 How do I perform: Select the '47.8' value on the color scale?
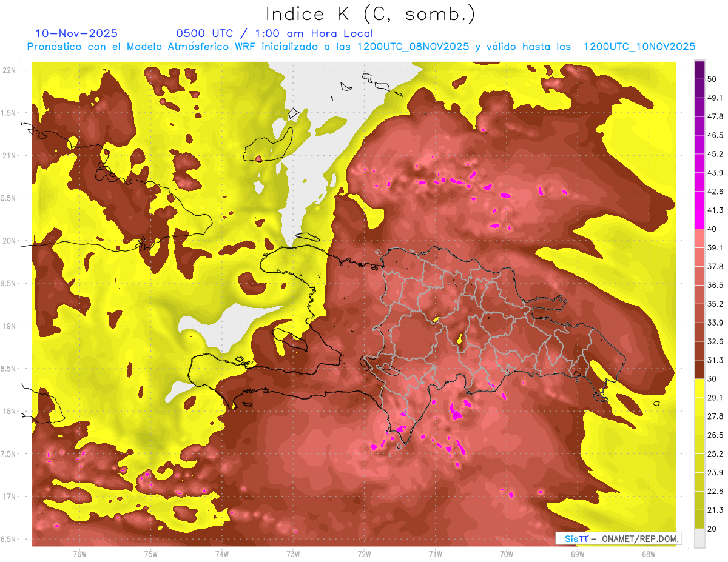[715, 116]
